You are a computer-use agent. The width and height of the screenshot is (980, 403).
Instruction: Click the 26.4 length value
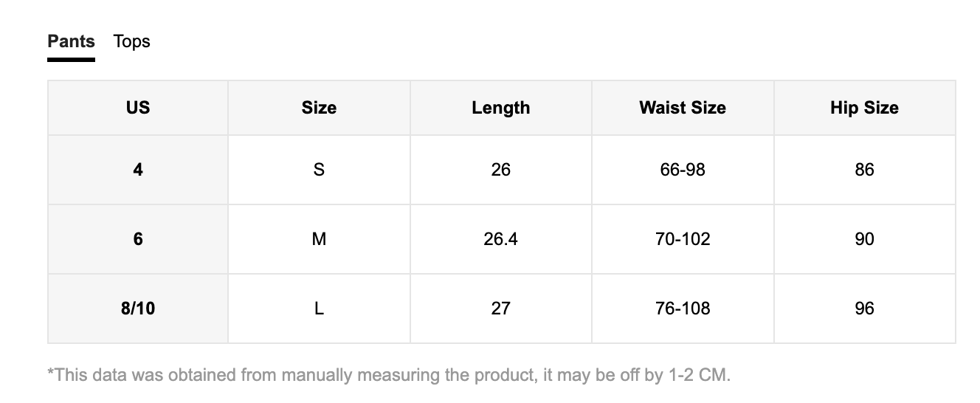coord(500,239)
